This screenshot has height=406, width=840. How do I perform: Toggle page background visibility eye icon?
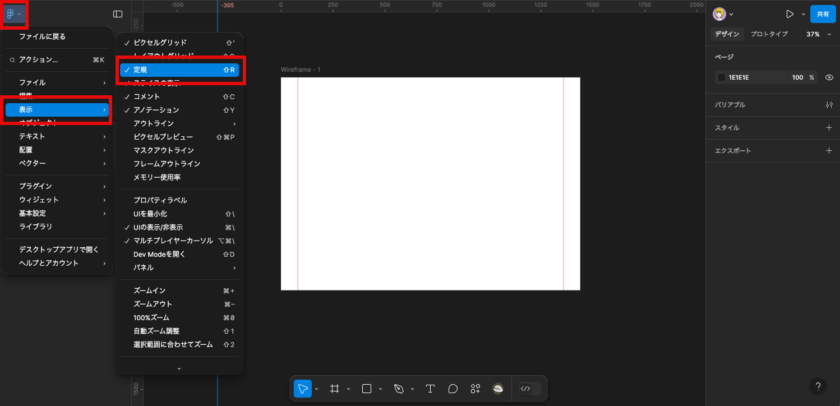point(829,77)
